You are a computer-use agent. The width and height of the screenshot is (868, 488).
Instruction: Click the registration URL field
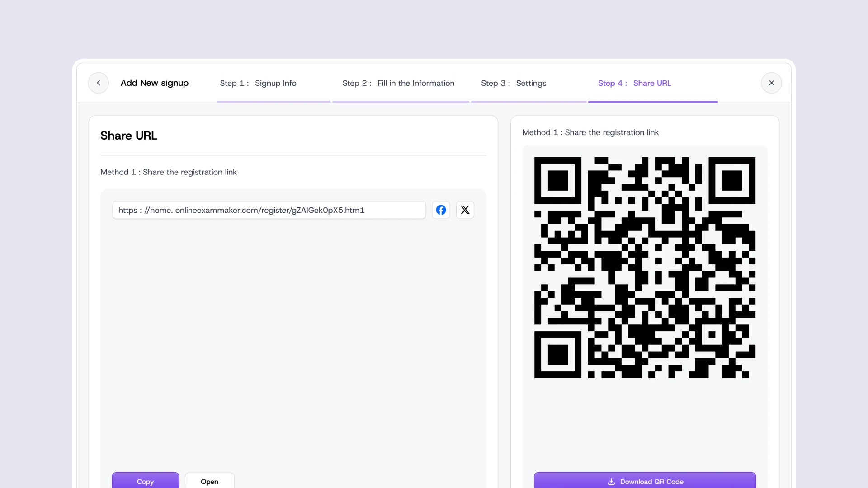(x=269, y=210)
